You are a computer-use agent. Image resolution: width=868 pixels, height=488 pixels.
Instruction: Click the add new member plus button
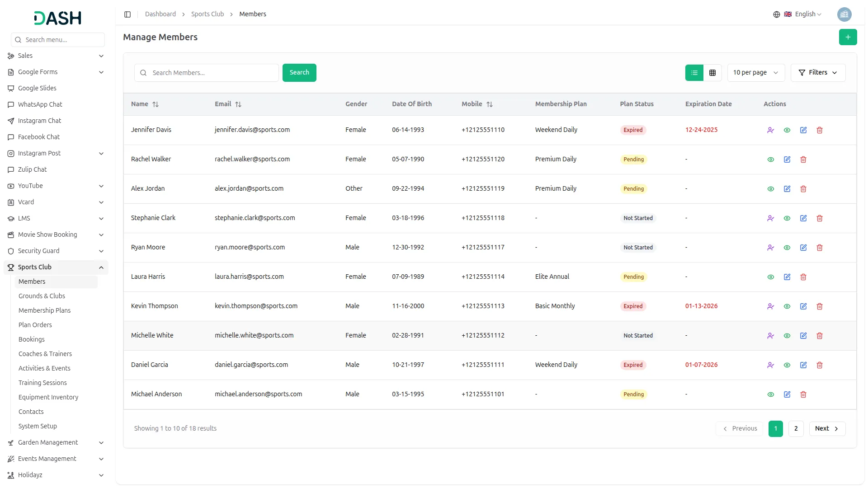pos(848,37)
